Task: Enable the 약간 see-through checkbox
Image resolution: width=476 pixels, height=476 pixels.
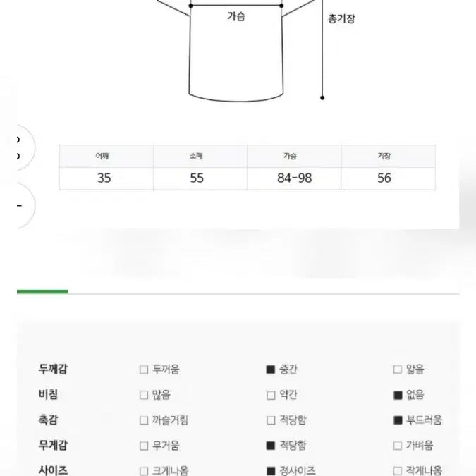Action: 270,395
